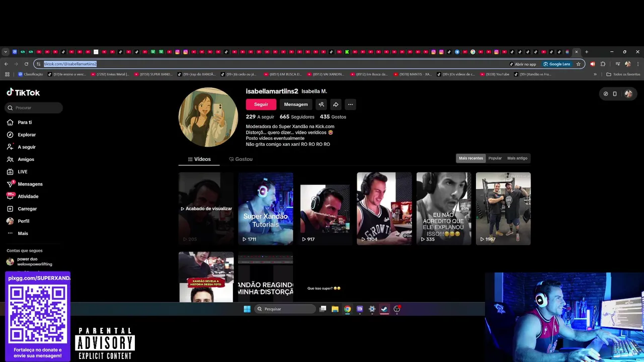Switch to the Gostou tab
Screen dimensions: 644x362
coord(240,159)
